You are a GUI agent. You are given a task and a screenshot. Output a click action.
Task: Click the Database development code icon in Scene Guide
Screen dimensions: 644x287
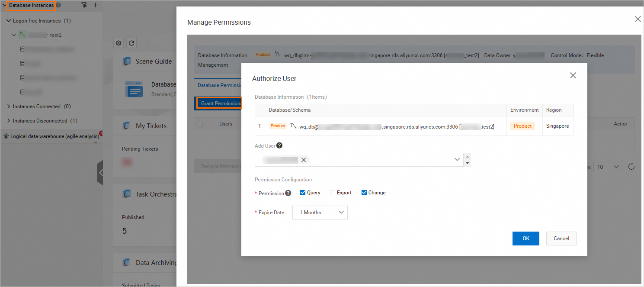[134, 89]
